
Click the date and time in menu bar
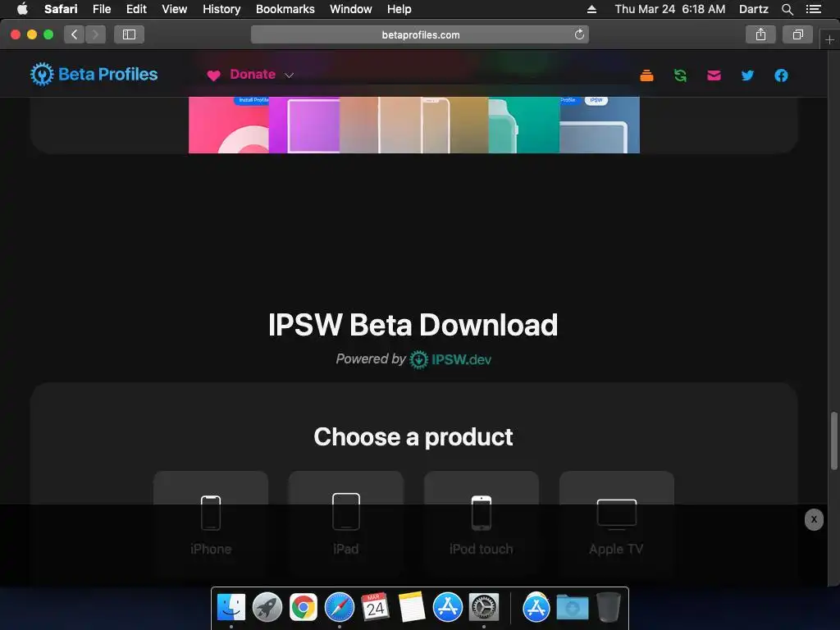[x=669, y=9]
